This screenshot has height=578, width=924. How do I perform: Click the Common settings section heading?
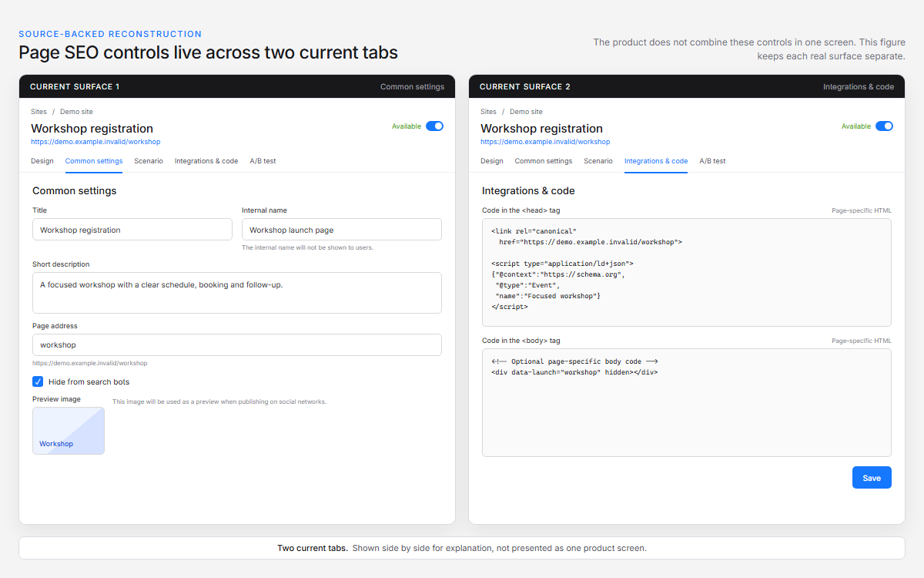[75, 190]
